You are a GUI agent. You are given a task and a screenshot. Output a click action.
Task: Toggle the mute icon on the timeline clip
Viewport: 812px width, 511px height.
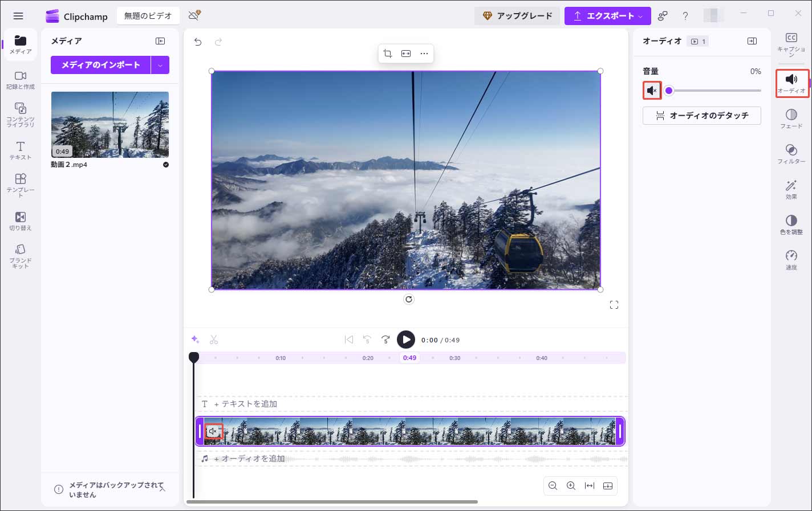click(x=213, y=431)
